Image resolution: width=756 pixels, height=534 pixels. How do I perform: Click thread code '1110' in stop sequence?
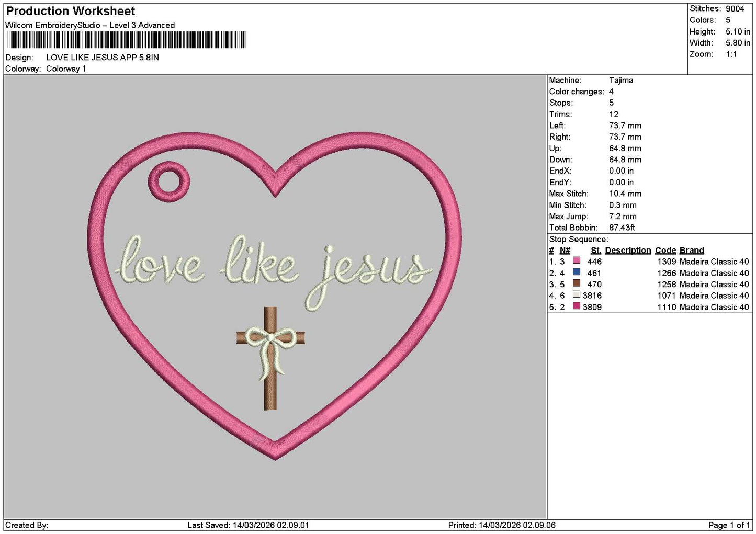(667, 307)
